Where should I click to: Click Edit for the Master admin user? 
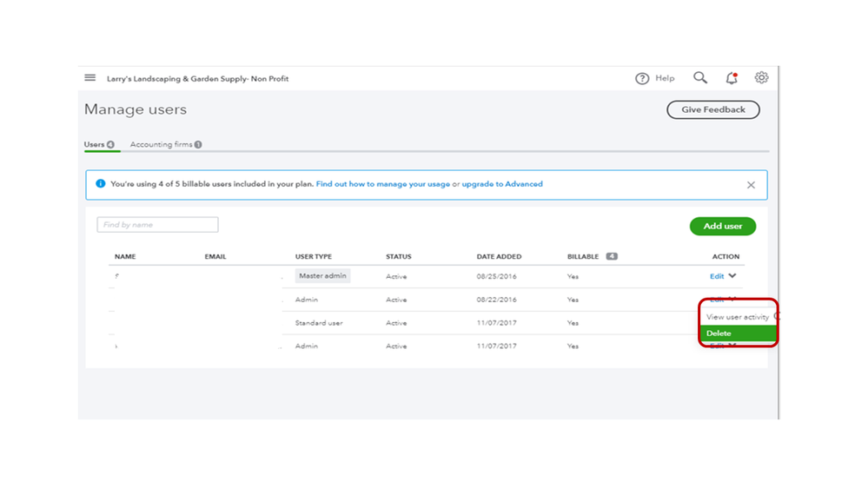click(716, 276)
